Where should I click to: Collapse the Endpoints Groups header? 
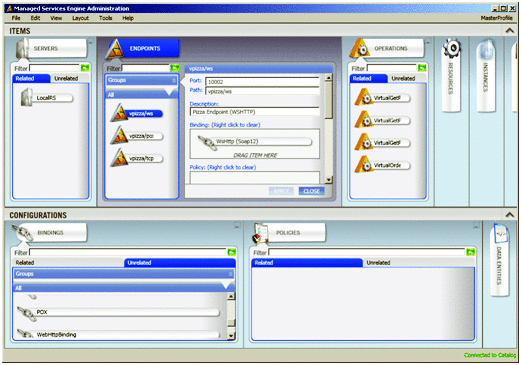point(174,80)
